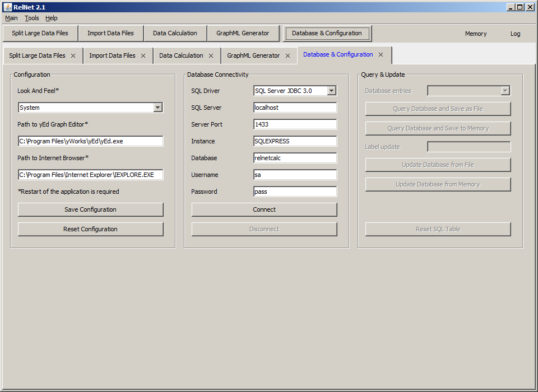Click the Reset Configuration button
The image size is (538, 392).
tap(91, 229)
